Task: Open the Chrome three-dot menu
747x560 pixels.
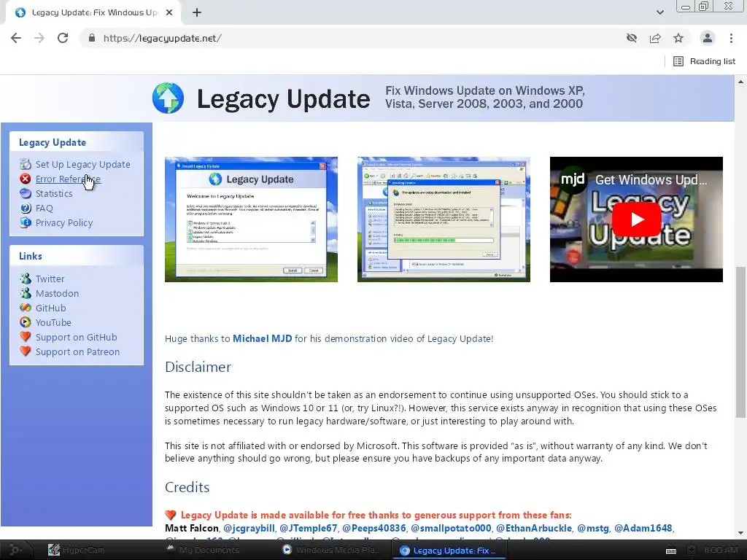Action: pos(731,38)
